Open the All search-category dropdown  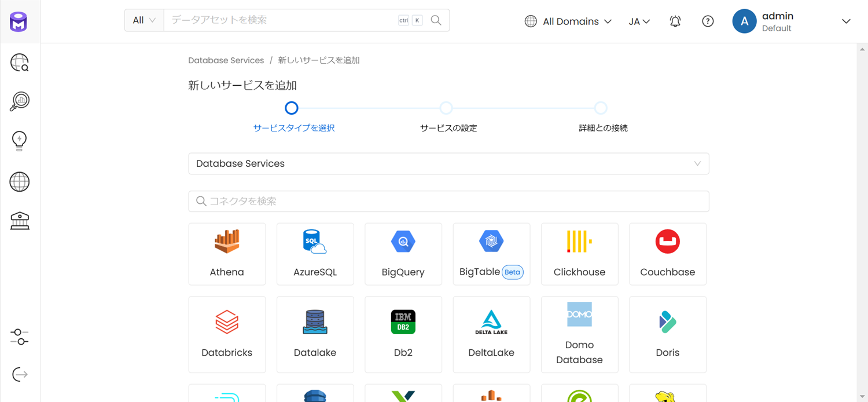pyautogui.click(x=144, y=20)
